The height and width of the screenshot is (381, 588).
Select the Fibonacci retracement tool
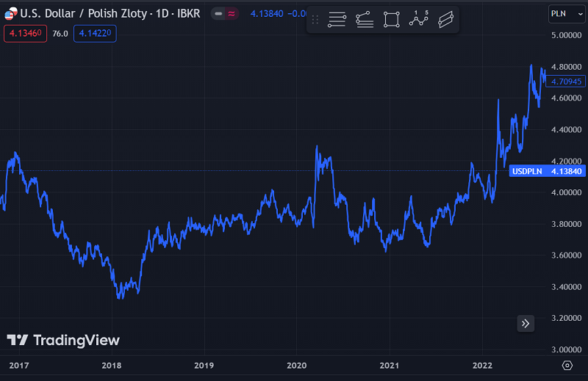tap(364, 20)
